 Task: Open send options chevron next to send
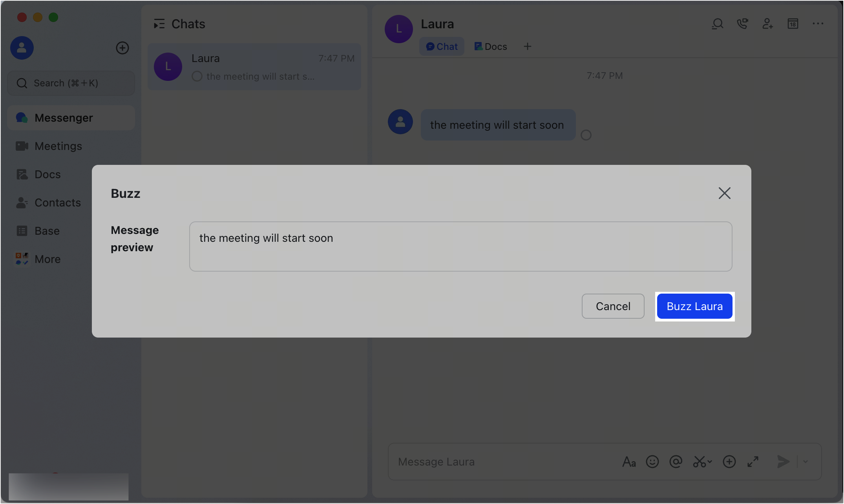805,462
